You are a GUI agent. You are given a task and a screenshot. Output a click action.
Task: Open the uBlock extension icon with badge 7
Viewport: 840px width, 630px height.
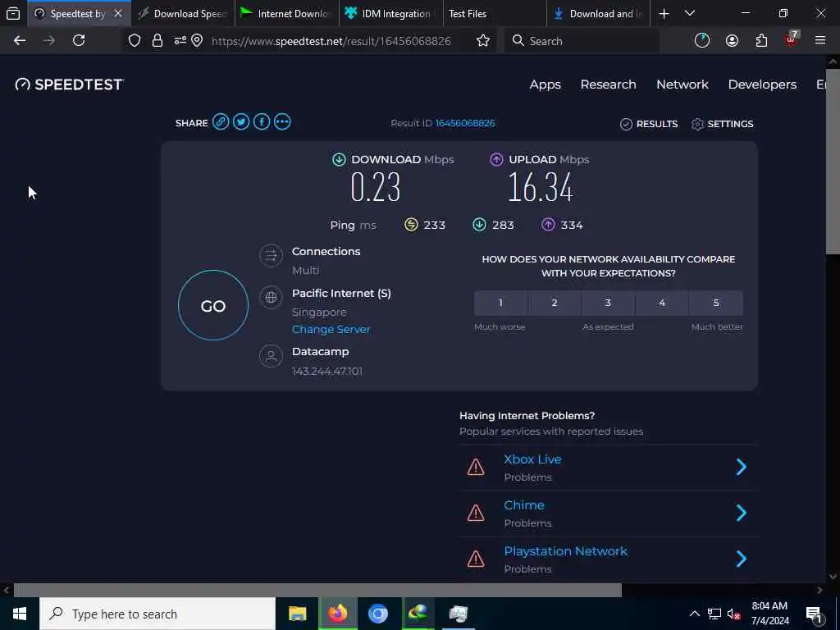coord(792,39)
